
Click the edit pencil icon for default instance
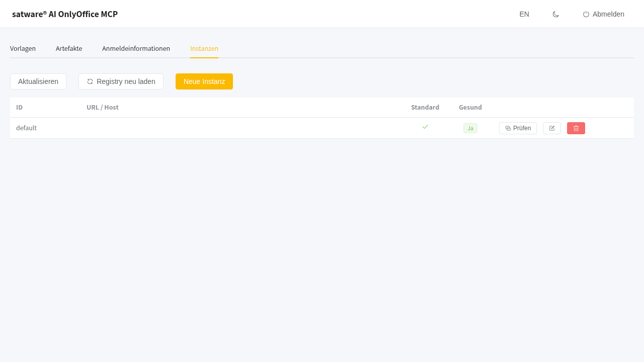tap(552, 128)
